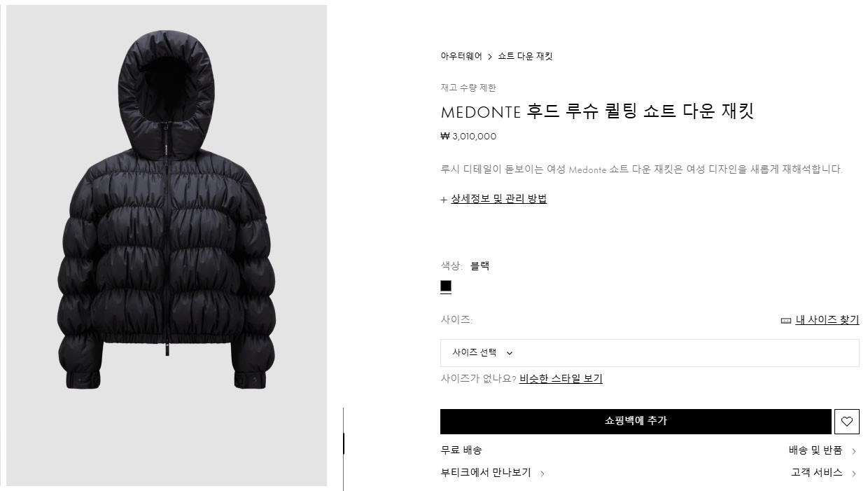Click the 쇼핑백에 추가 button
868x491 pixels.
[x=636, y=421]
